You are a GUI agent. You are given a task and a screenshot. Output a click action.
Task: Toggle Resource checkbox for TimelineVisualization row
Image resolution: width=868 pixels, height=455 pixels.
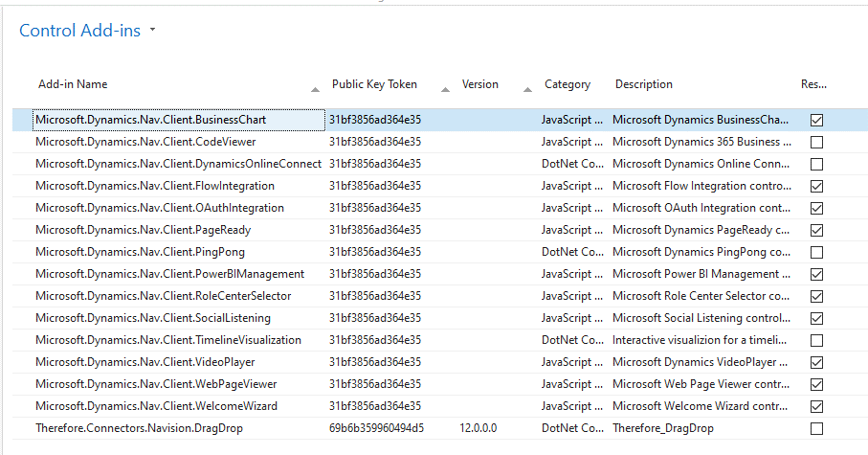point(816,341)
